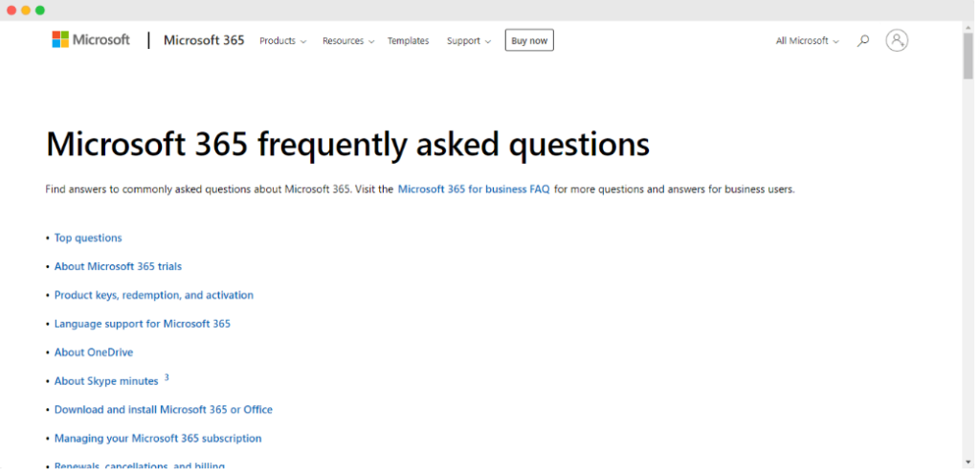Viewport: 980px width, 476px height.
Task: Open About Microsoft 365 trials link
Action: tap(118, 266)
